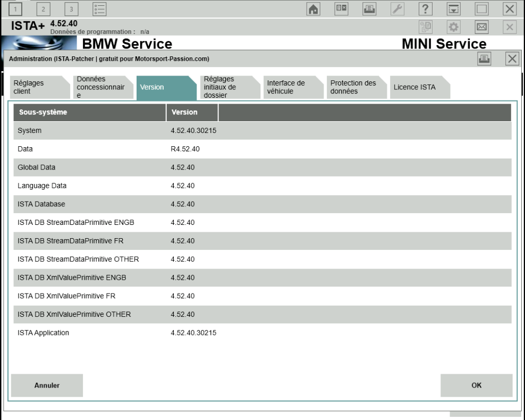525x420 pixels.
Task: Select ISTA DB XmlValuePrimitive ENGB row
Action: click(x=262, y=278)
